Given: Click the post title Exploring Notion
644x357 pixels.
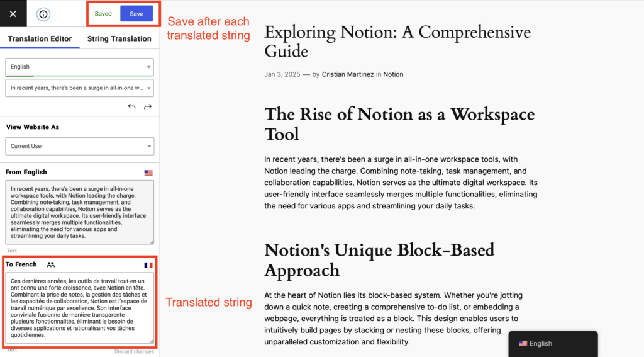Looking at the screenshot, I should click(397, 42).
